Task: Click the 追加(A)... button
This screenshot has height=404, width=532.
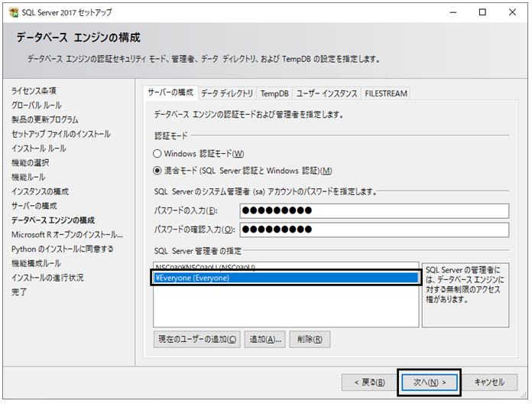Action: click(265, 339)
